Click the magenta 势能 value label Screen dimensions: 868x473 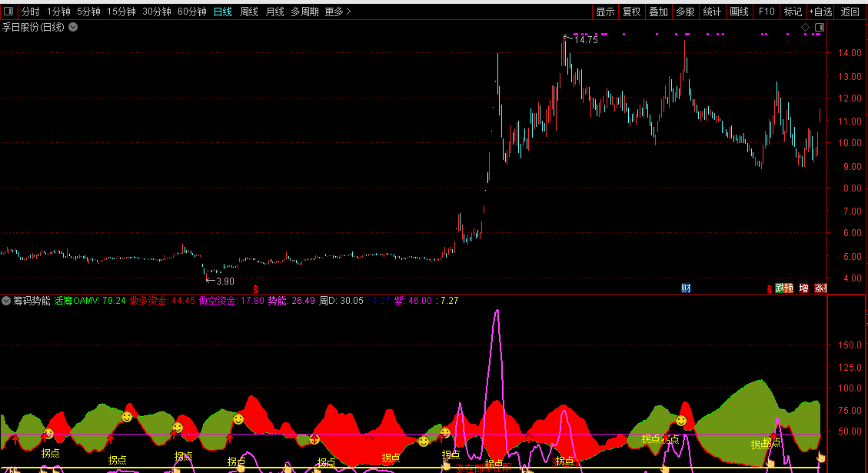tap(291, 301)
